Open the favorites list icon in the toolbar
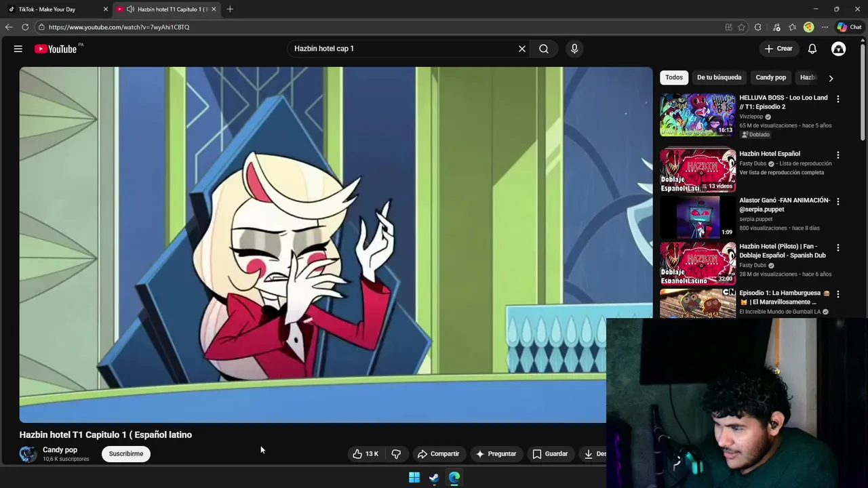 pyautogui.click(x=792, y=27)
